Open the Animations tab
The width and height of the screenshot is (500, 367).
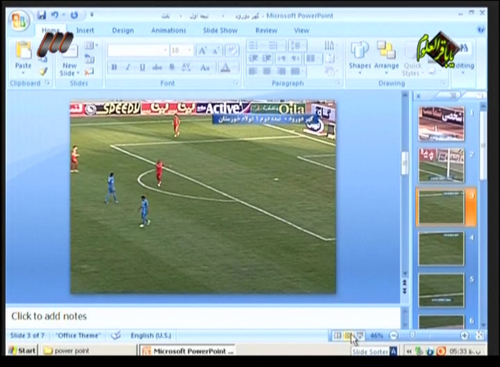[169, 31]
